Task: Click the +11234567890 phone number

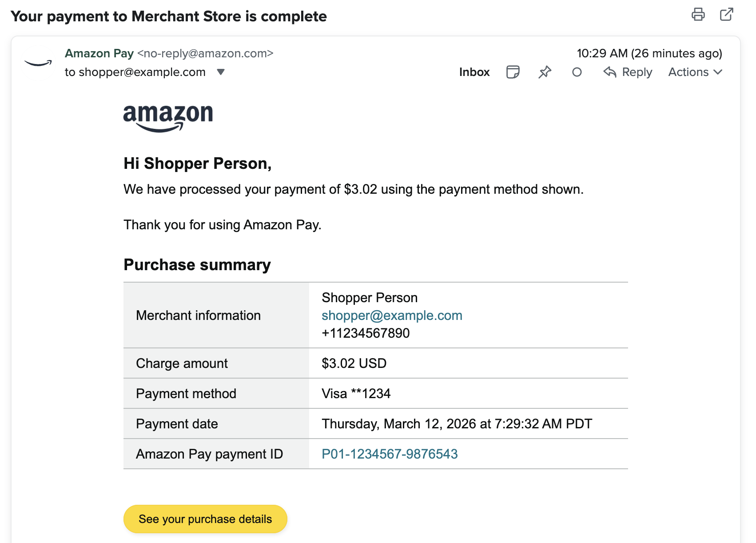Action: pyautogui.click(x=366, y=333)
